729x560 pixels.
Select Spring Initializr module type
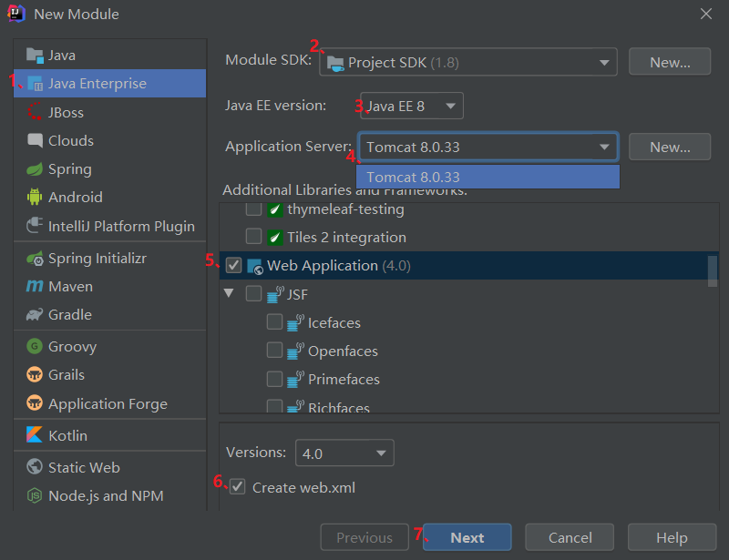tap(109, 258)
